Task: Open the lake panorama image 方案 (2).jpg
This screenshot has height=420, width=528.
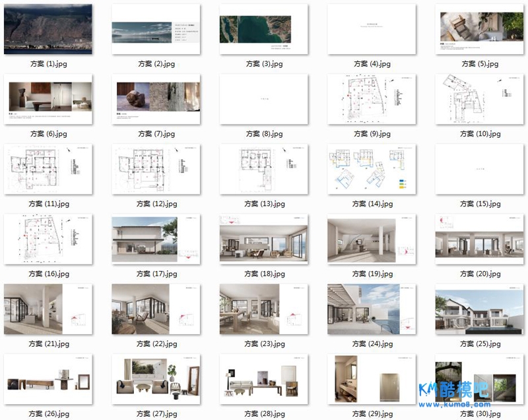Action: [156, 30]
